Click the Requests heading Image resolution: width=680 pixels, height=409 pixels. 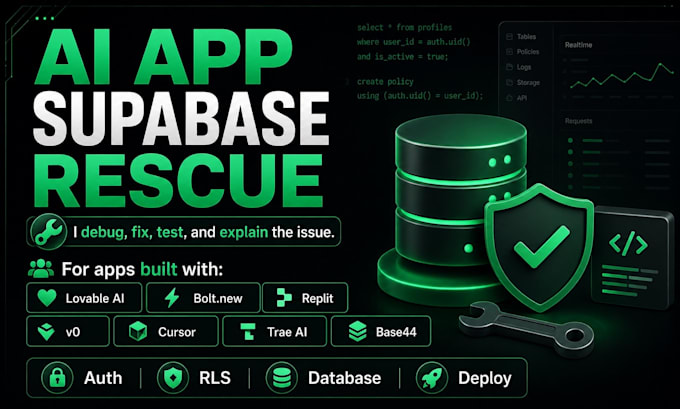(579, 121)
